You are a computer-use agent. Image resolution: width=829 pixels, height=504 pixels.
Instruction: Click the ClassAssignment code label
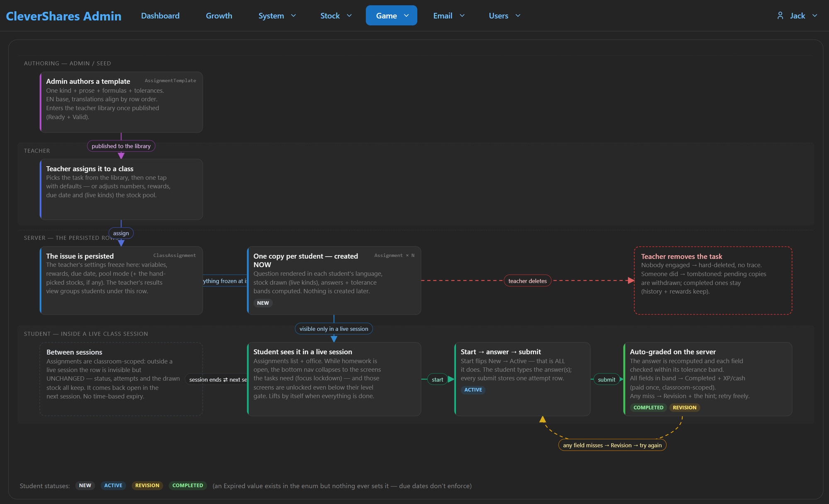click(175, 256)
